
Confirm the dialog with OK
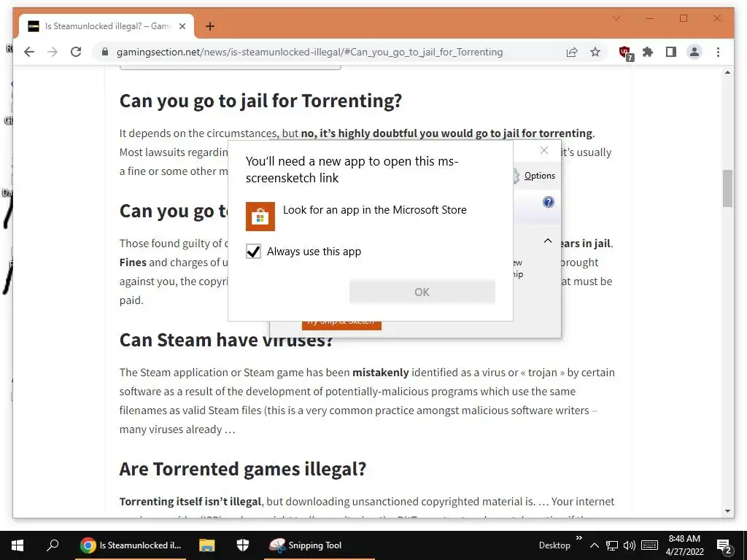pyautogui.click(x=422, y=292)
